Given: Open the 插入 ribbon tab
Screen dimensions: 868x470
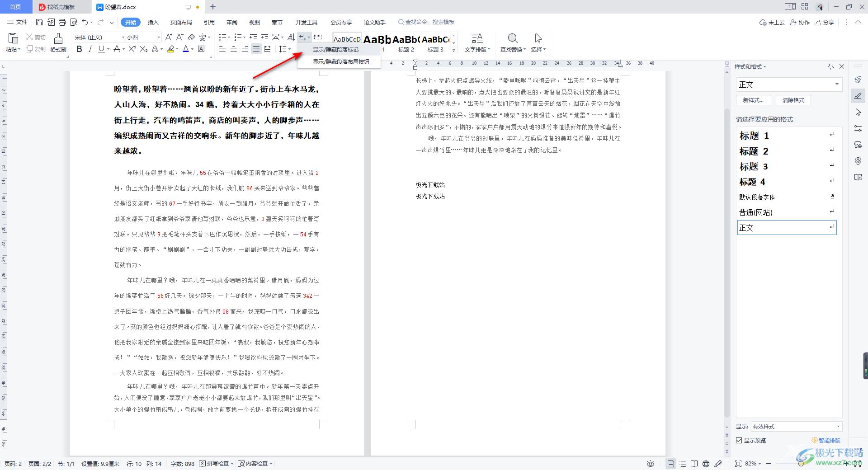Looking at the screenshot, I should point(153,22).
